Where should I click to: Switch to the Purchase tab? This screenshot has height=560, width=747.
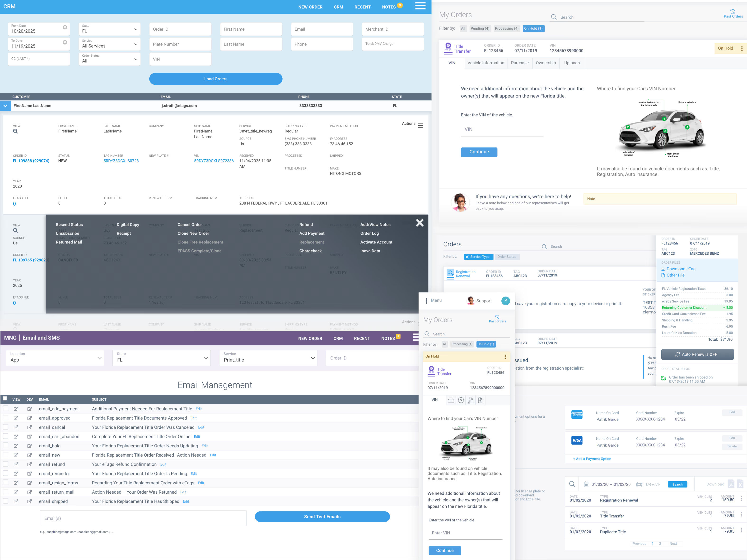(x=520, y=63)
